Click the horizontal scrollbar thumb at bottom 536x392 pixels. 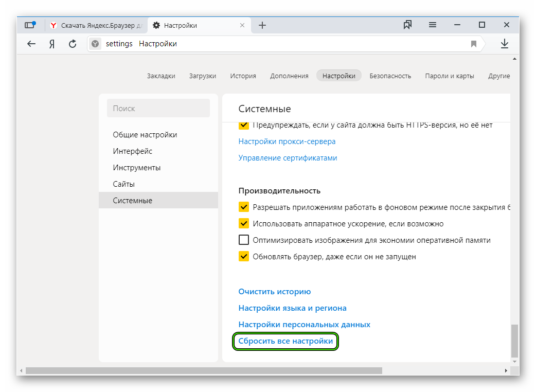(x=204, y=371)
